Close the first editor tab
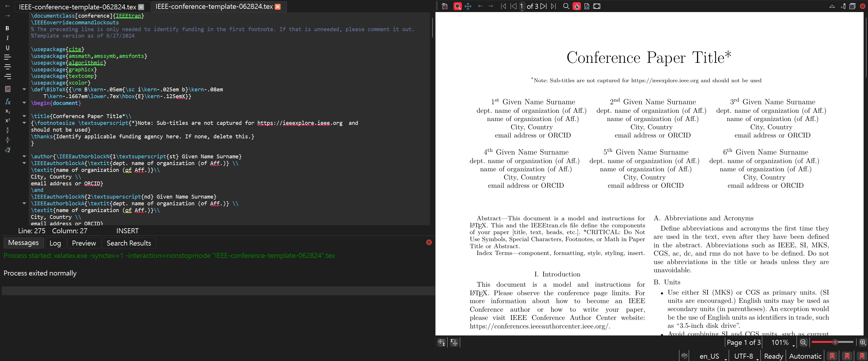 (x=141, y=7)
